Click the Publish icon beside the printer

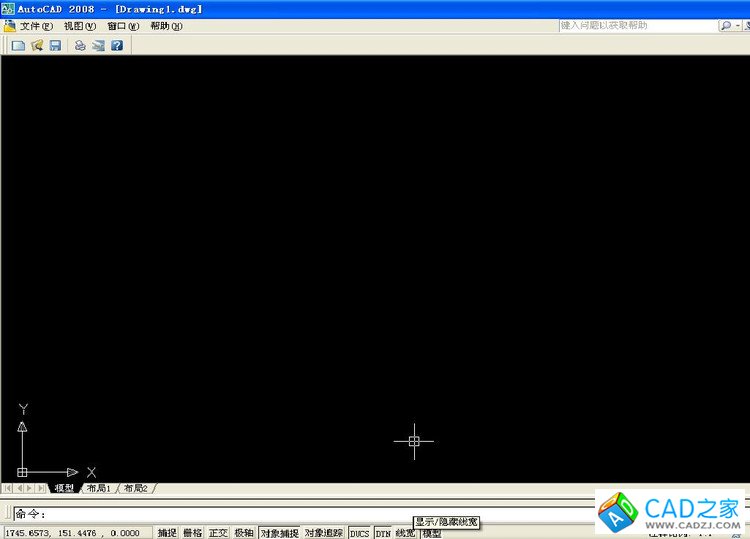[x=98, y=45]
